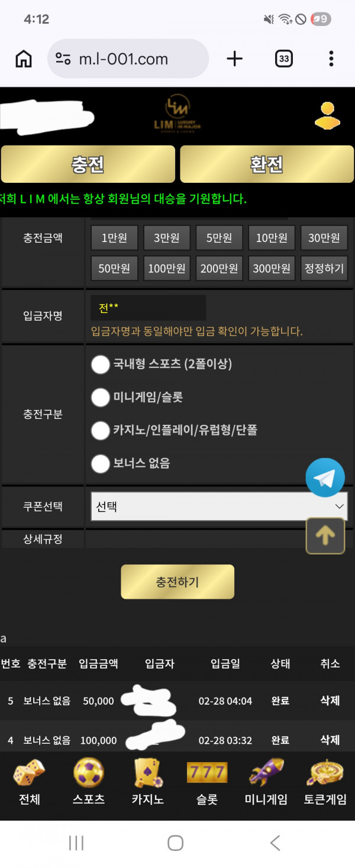Tap the scroll-to-top arrow button
This screenshot has width=355, height=868.
pyautogui.click(x=325, y=535)
